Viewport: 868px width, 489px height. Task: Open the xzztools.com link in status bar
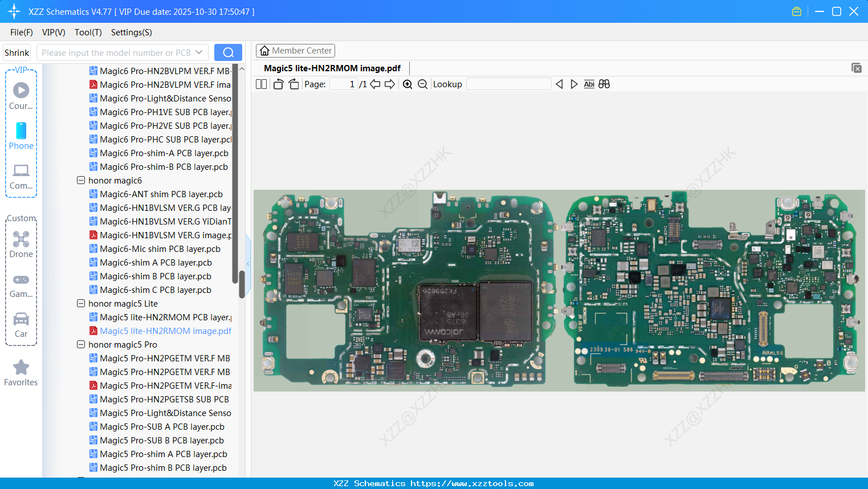tap(472, 483)
